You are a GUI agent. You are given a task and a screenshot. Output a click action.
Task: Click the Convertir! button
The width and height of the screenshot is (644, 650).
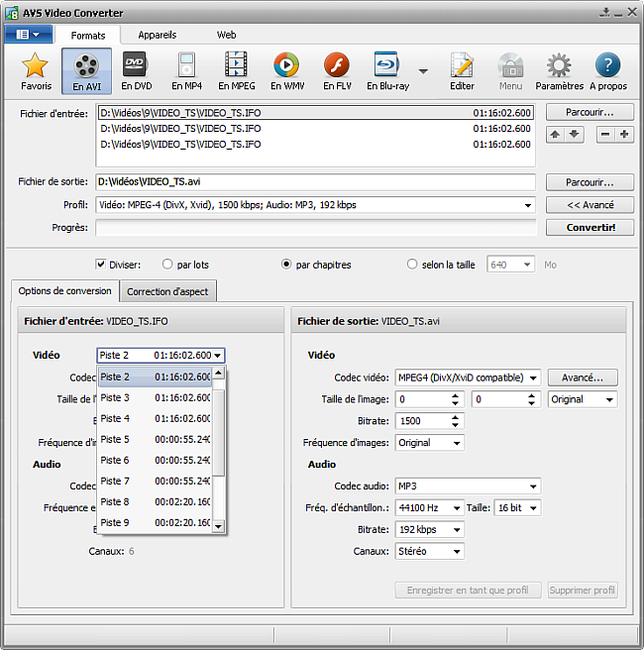590,228
